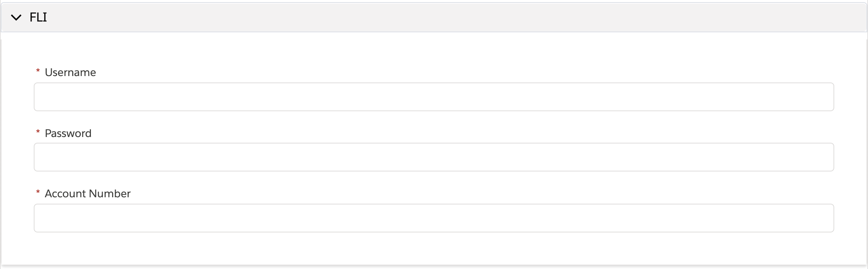
Task: Select the Account Number text field
Action: [434, 218]
